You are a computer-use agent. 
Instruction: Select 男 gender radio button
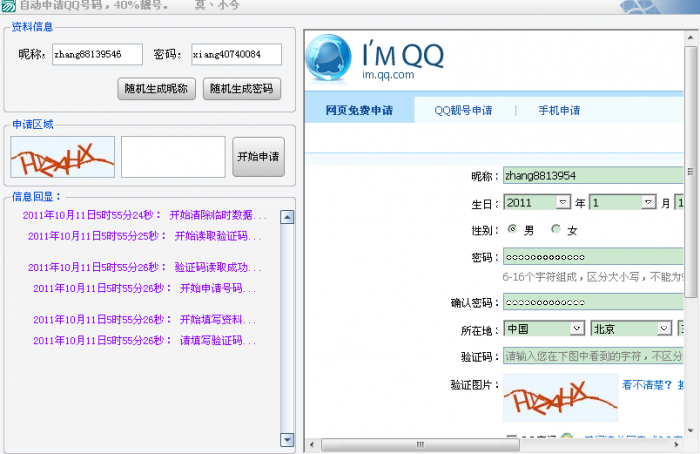pos(512,229)
